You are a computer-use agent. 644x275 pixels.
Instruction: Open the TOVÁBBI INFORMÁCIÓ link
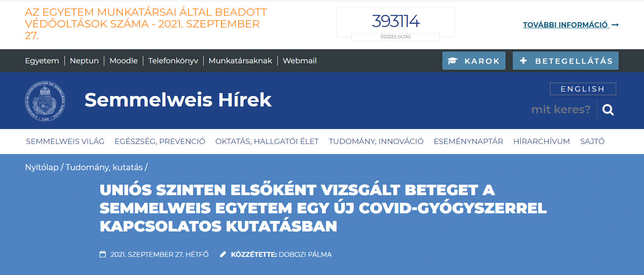[565, 25]
